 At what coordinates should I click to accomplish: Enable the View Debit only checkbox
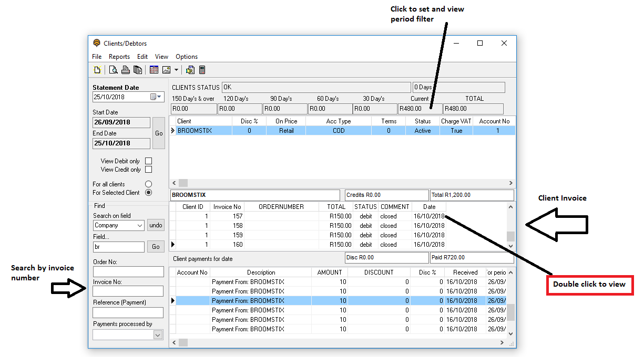pyautogui.click(x=148, y=161)
